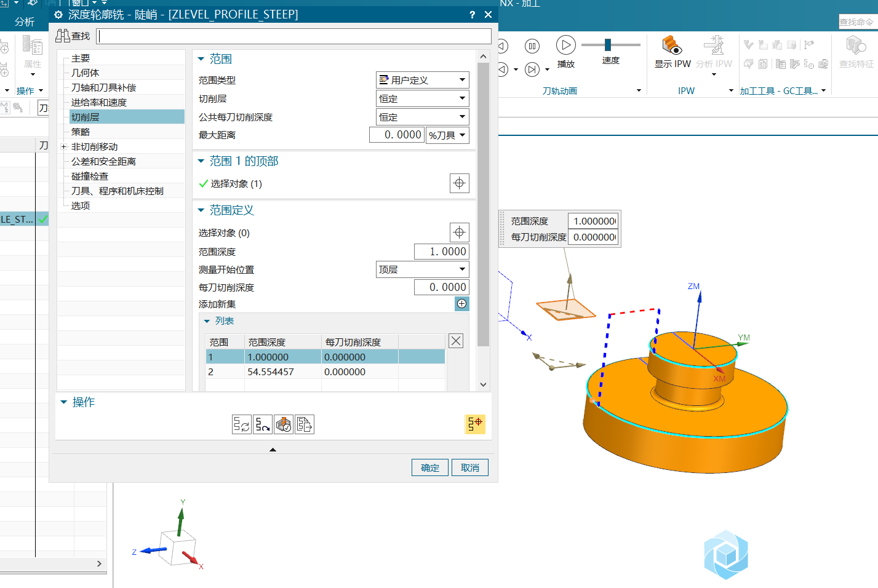Open the 测量开始位置 dropdown
The height and width of the screenshot is (588, 878).
pos(423,269)
